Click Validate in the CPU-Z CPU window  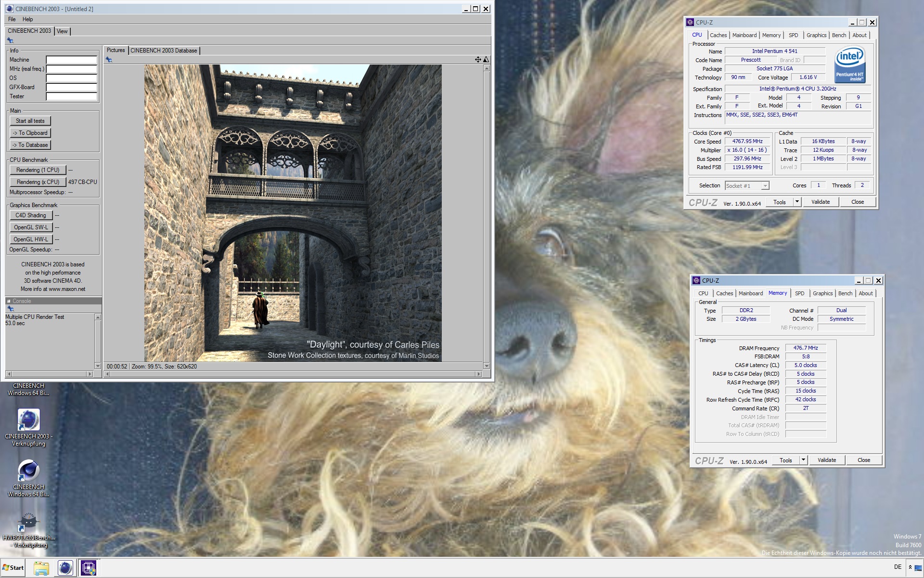821,202
